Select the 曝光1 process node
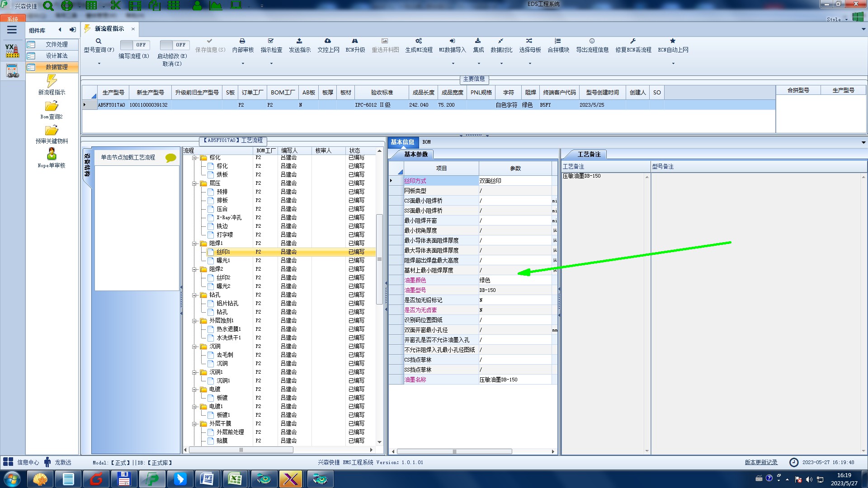 223,260
